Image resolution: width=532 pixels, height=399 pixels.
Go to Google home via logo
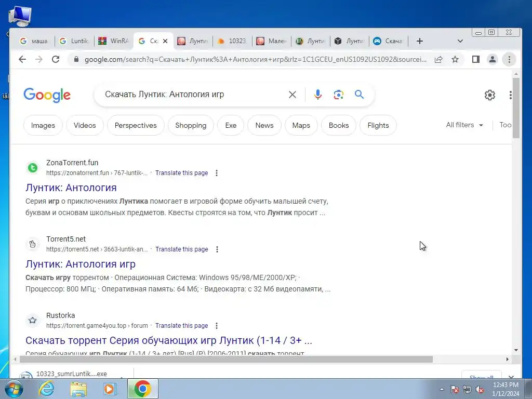click(x=47, y=95)
